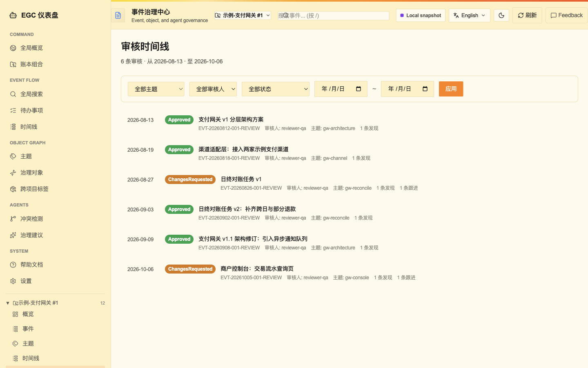Open review 日终对账任务 v1
The width and height of the screenshot is (588, 368).
tap(241, 179)
